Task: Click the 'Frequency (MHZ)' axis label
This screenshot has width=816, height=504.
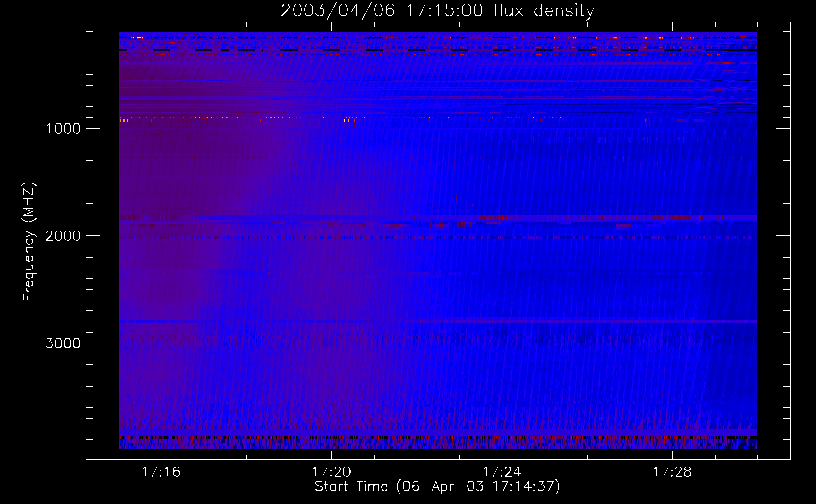Action: pos(29,242)
